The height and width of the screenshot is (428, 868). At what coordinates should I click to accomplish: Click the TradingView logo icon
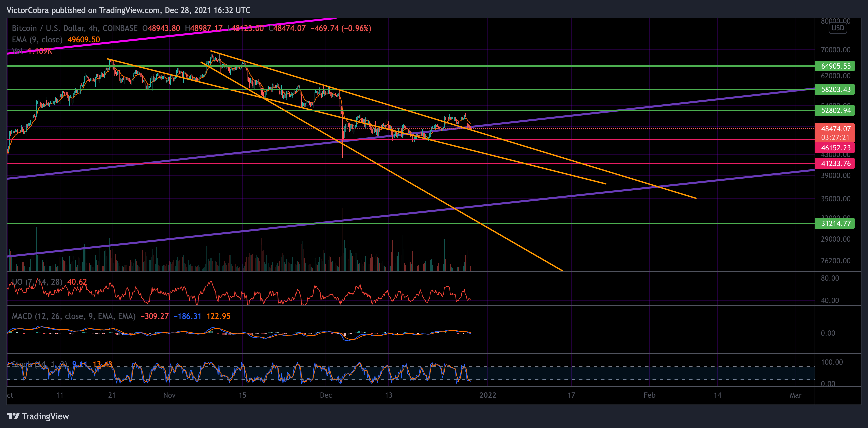pos(13,416)
